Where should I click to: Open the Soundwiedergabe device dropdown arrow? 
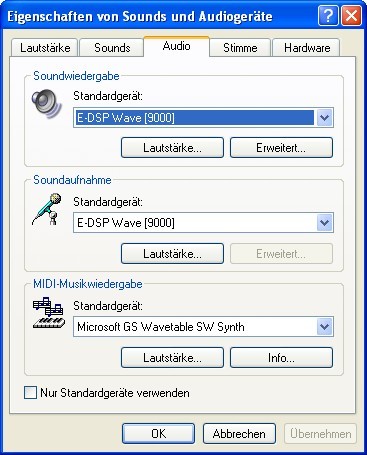coord(324,117)
